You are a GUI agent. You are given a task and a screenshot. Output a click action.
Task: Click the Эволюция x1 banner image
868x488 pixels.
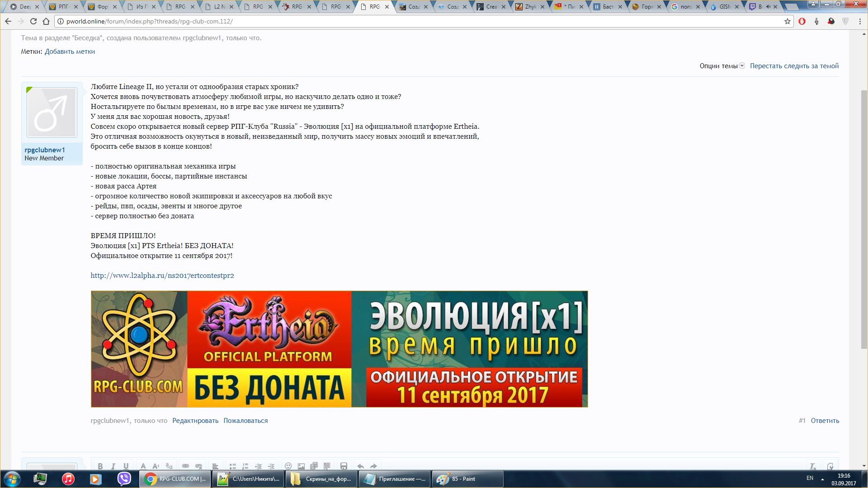339,349
